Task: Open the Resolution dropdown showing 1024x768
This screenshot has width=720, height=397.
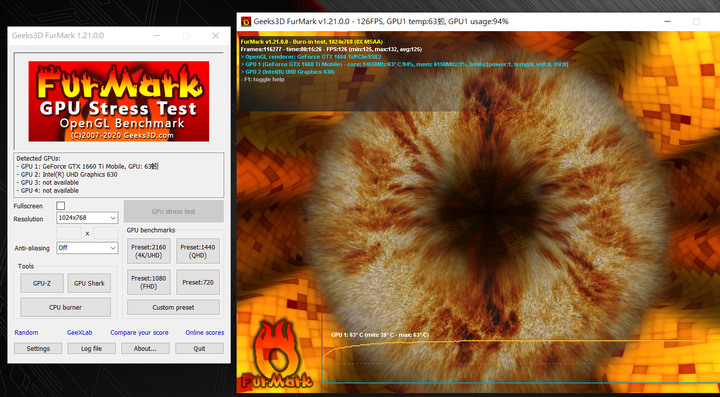Action: click(87, 218)
